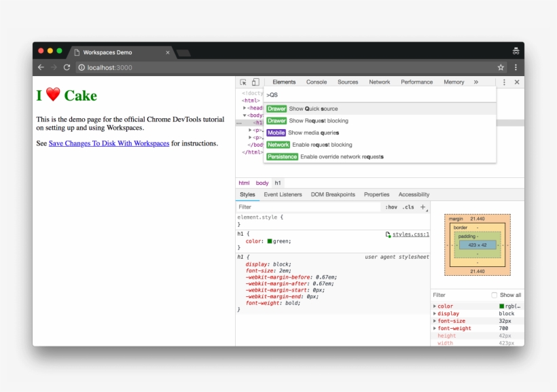Open the Performance tab
This screenshot has height=392, width=557.
tap(416, 82)
